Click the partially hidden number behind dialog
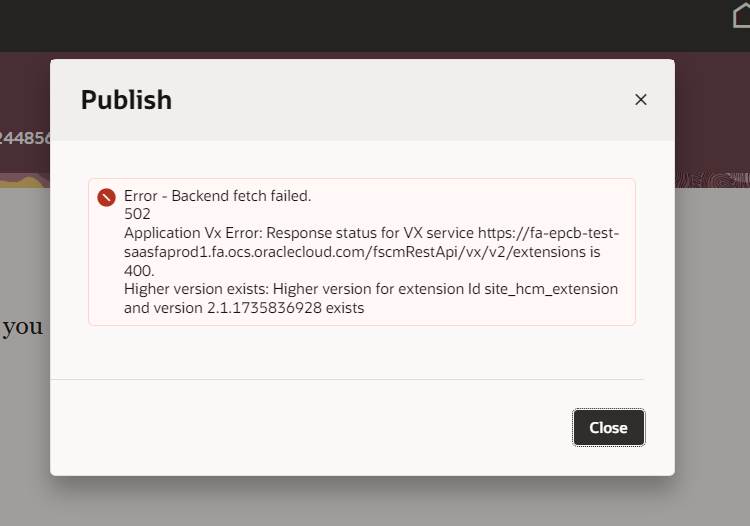 pos(25,138)
